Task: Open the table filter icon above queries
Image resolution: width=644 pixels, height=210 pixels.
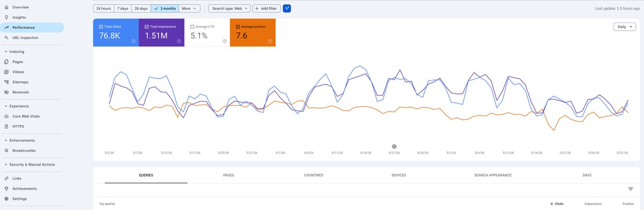Action: pyautogui.click(x=631, y=189)
